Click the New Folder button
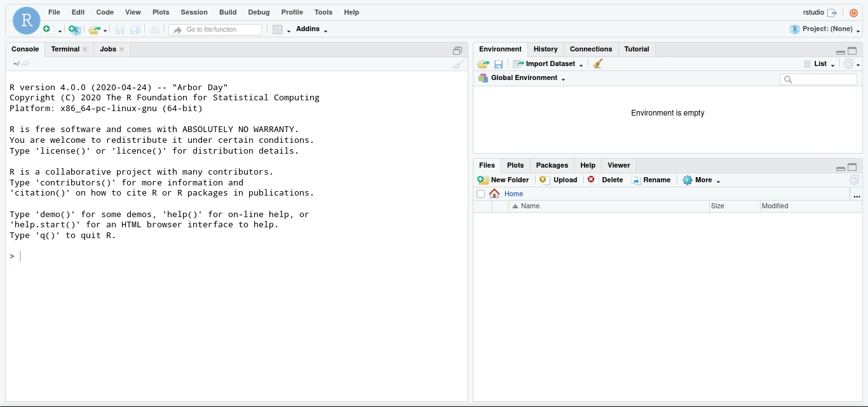Image resolution: width=868 pixels, height=407 pixels. (503, 180)
